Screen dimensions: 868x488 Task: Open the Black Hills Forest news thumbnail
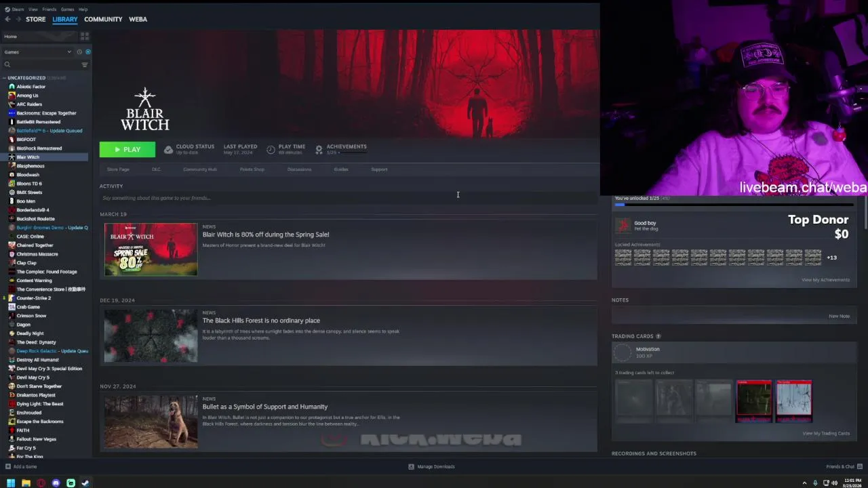pyautogui.click(x=151, y=335)
